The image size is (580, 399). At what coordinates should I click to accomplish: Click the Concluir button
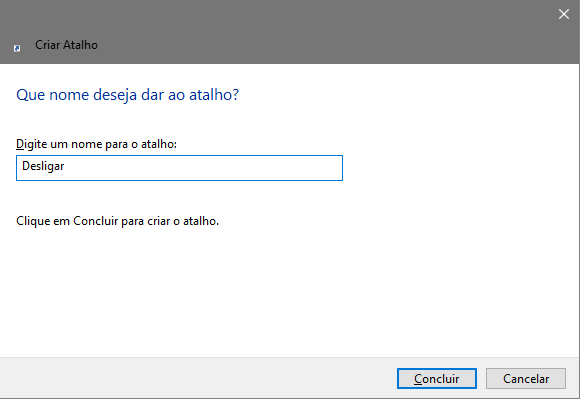coord(436,378)
